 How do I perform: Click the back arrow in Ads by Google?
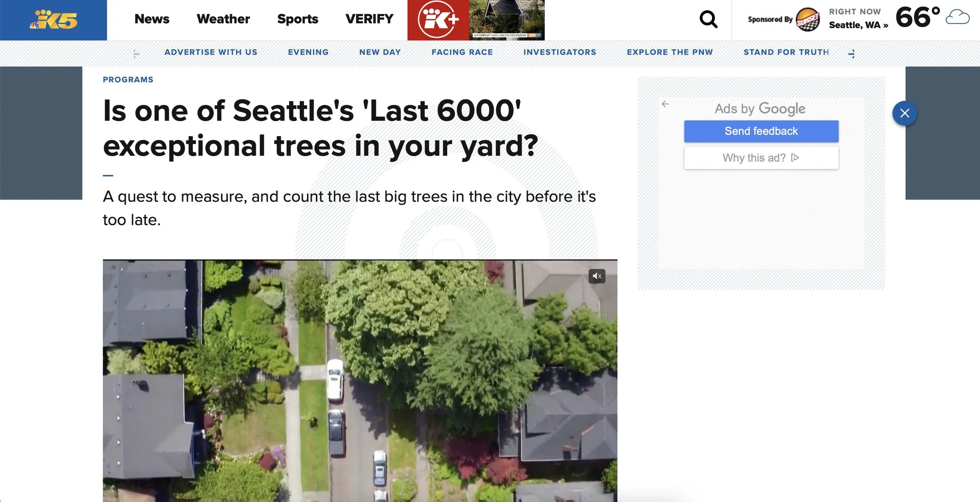[x=665, y=104]
